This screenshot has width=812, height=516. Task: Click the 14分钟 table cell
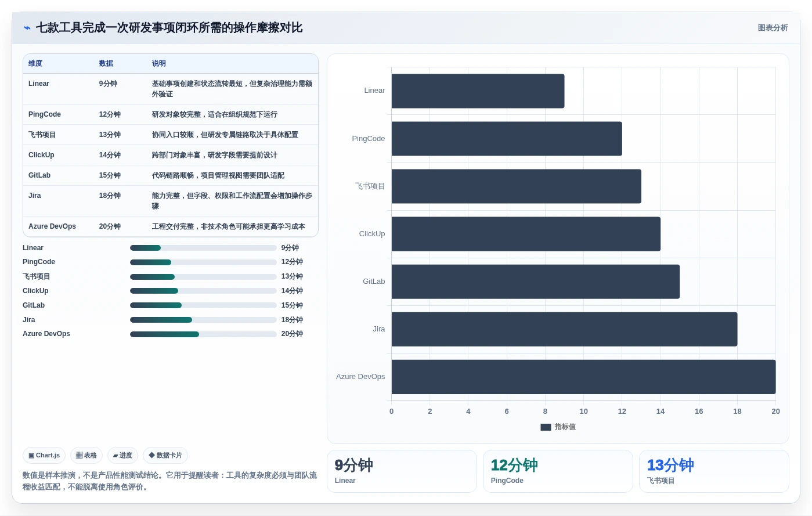coord(110,155)
